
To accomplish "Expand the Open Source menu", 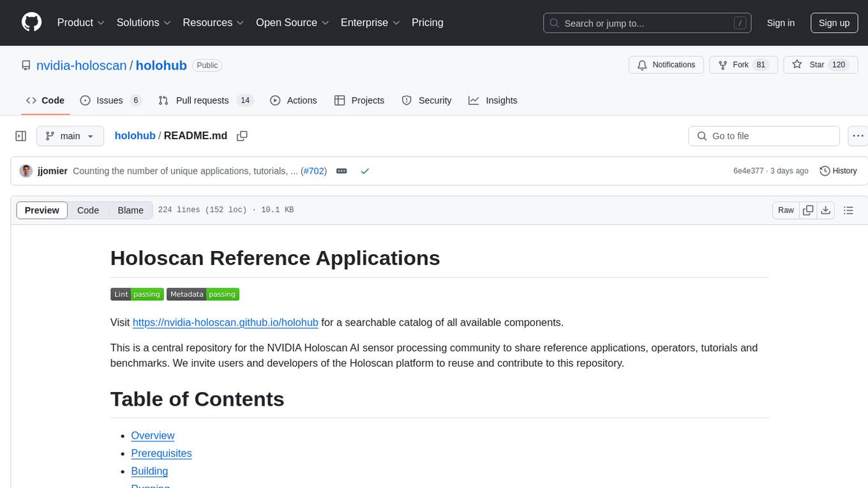I will point(292,22).
